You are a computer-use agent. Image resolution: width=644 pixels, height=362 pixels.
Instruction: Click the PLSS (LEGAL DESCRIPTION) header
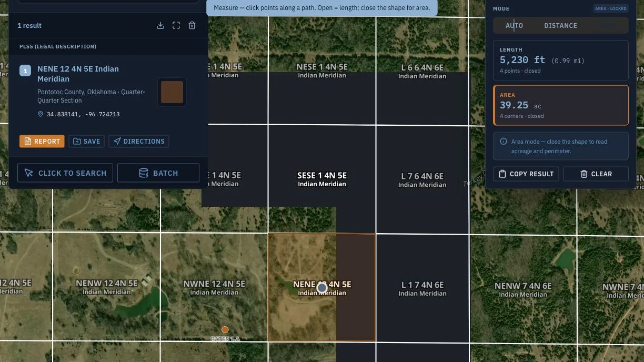[x=58, y=46]
